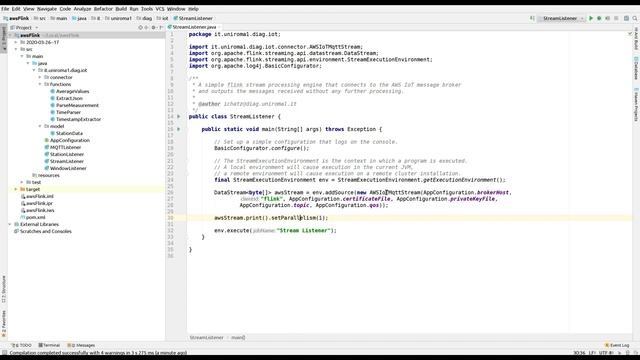
Task: Open the Database side tool window
Action: [x=636, y=68]
